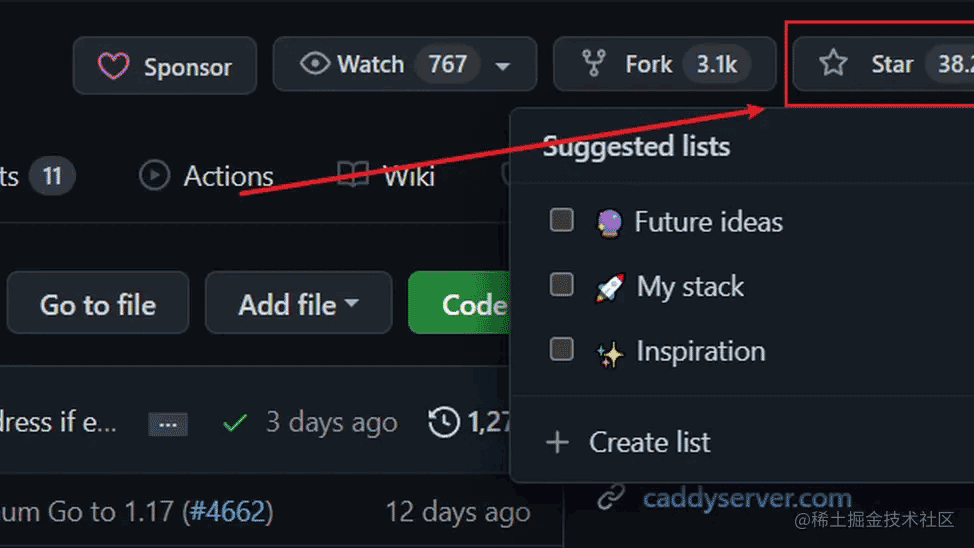
Task: Expand the Watch dropdown arrow
Action: pos(503,67)
